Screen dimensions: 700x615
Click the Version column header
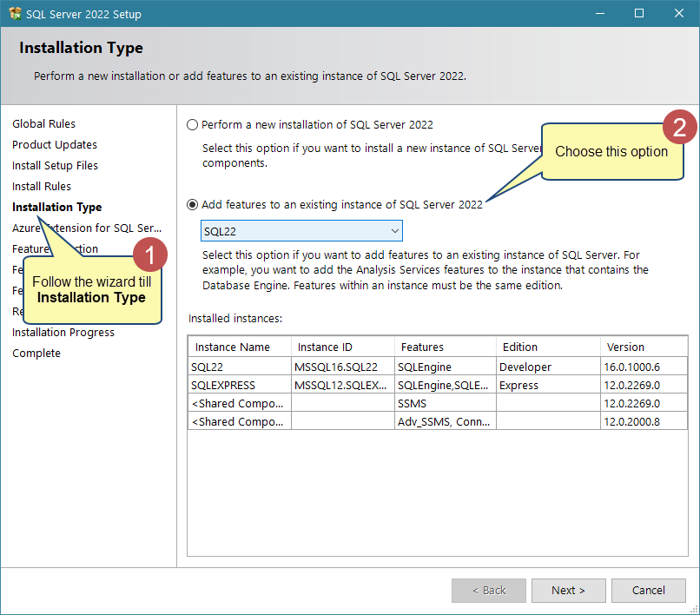coord(644,347)
